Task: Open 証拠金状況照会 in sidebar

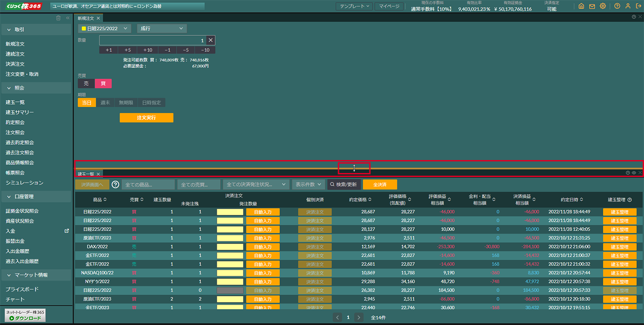Action: click(22, 211)
